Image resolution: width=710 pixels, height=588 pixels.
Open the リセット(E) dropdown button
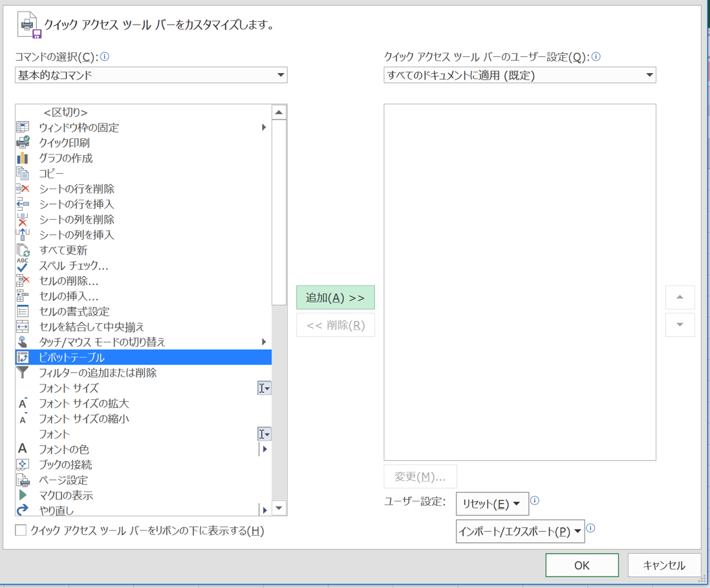tap(492, 504)
